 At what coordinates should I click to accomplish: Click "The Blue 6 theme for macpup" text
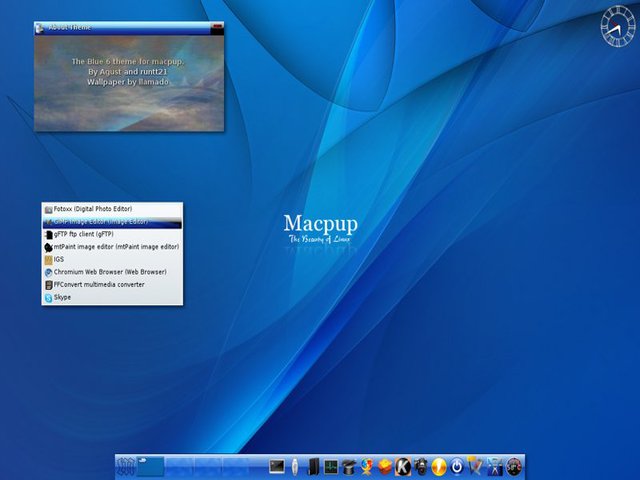click(x=127, y=62)
